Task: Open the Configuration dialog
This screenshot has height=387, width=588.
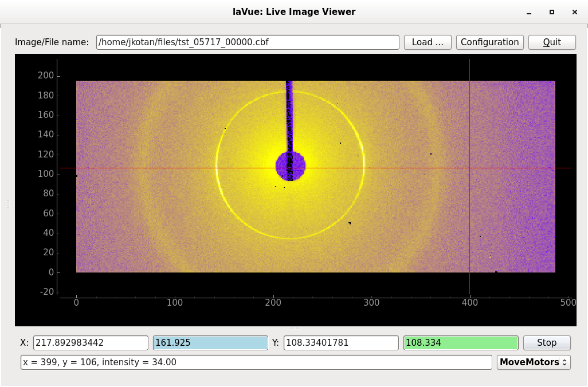Action: click(489, 42)
